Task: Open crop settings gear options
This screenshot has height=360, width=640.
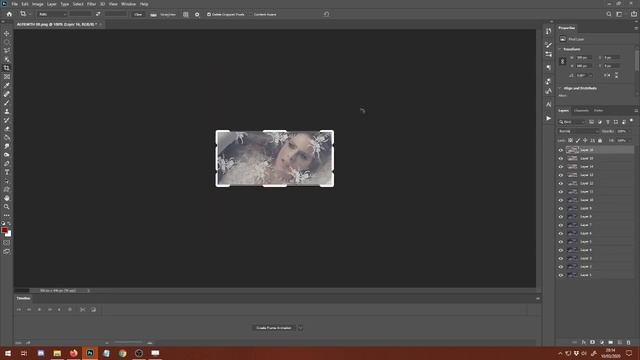Action: tap(197, 14)
